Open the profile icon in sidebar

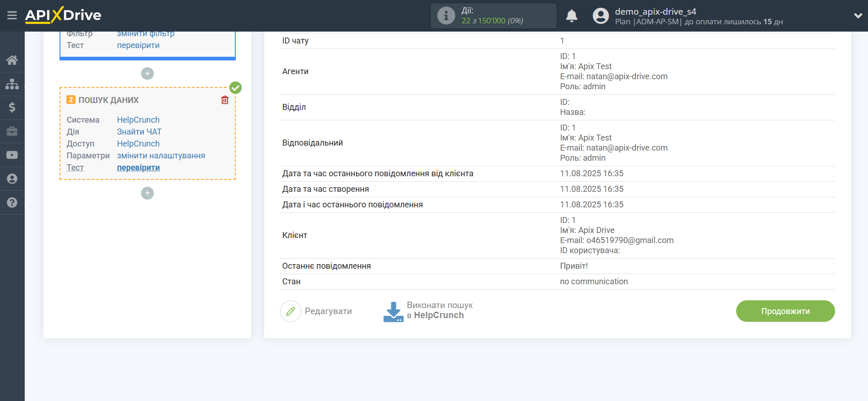tap(12, 179)
